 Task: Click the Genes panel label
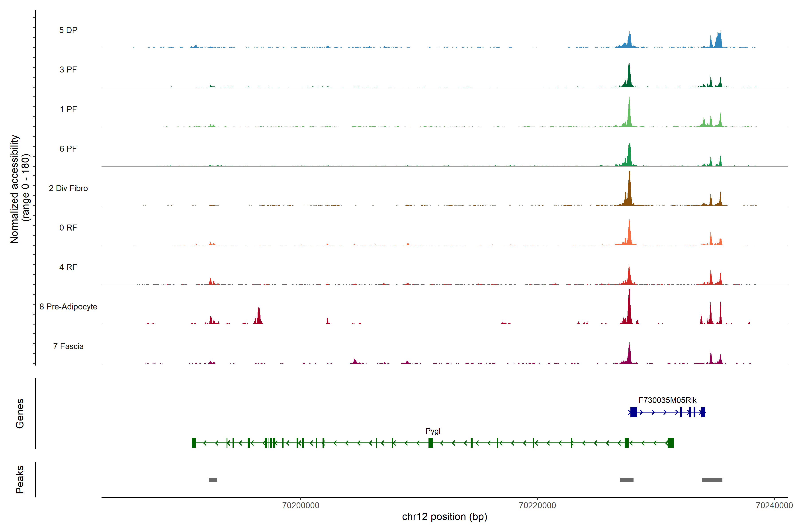(x=20, y=414)
